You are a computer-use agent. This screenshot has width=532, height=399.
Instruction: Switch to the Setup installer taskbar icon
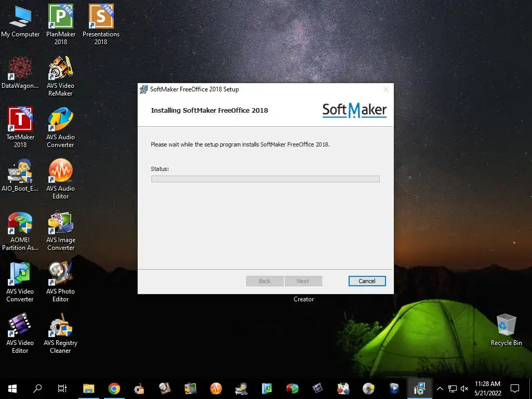(x=420, y=388)
